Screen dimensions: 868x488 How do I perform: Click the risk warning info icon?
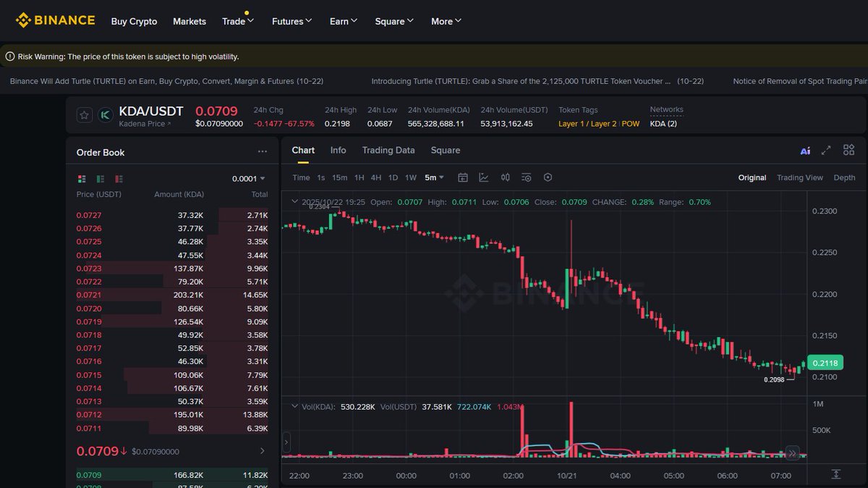(x=10, y=56)
